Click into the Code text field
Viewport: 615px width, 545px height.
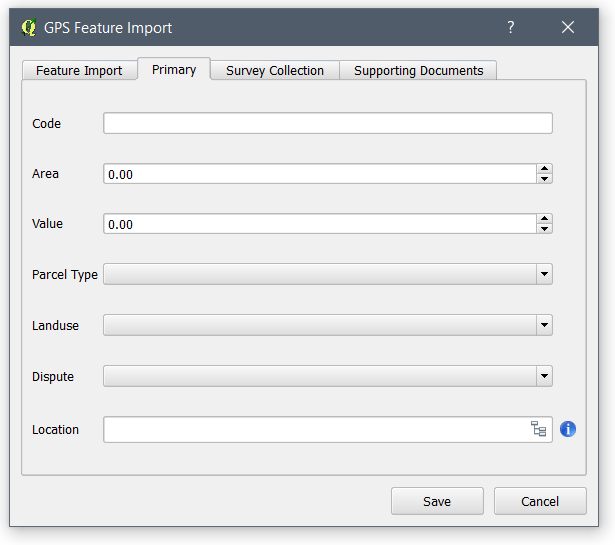point(328,123)
